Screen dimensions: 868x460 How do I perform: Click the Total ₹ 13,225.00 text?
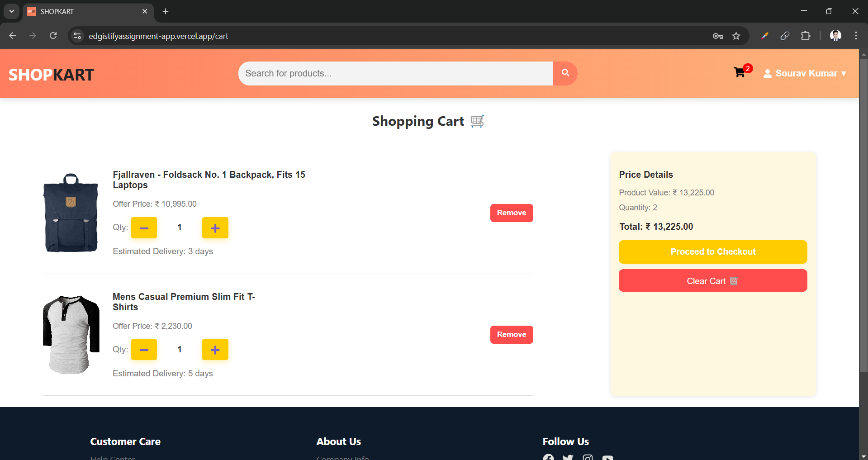[x=656, y=227]
